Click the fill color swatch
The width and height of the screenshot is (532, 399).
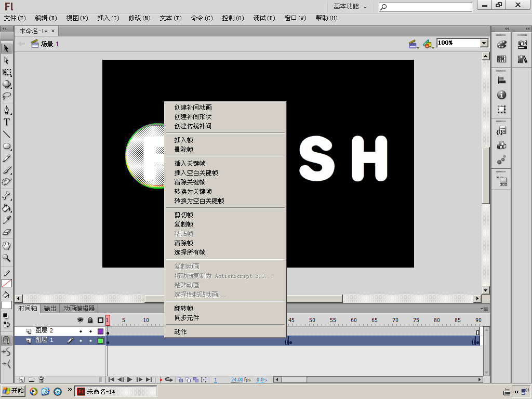coord(6,305)
